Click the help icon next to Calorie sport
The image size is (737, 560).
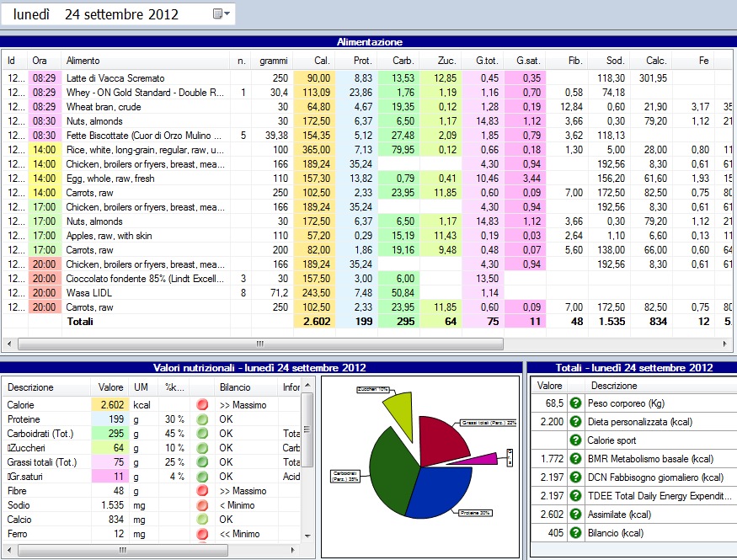[576, 440]
